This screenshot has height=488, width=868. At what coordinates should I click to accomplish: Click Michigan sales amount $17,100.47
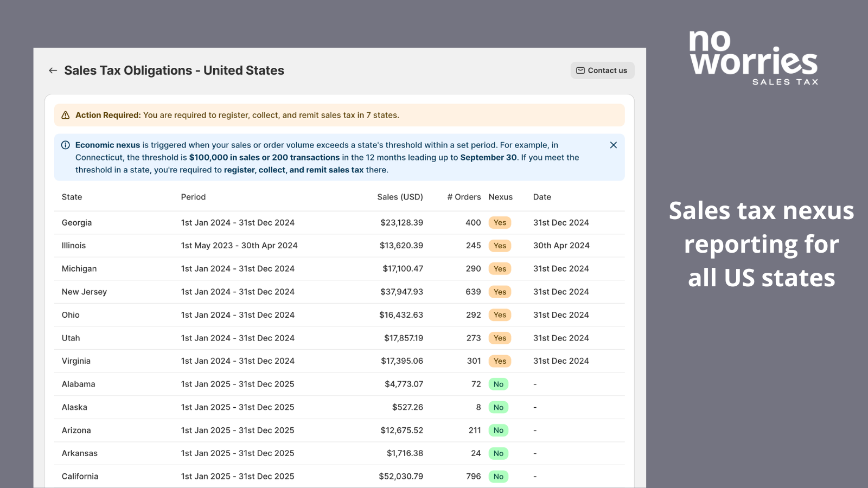pyautogui.click(x=403, y=268)
